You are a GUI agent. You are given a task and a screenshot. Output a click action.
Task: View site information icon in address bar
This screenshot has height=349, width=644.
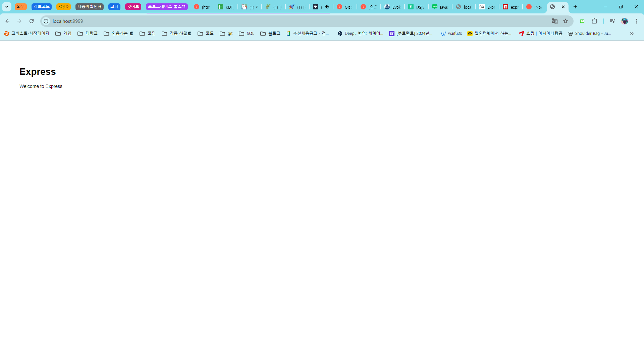coord(46,21)
